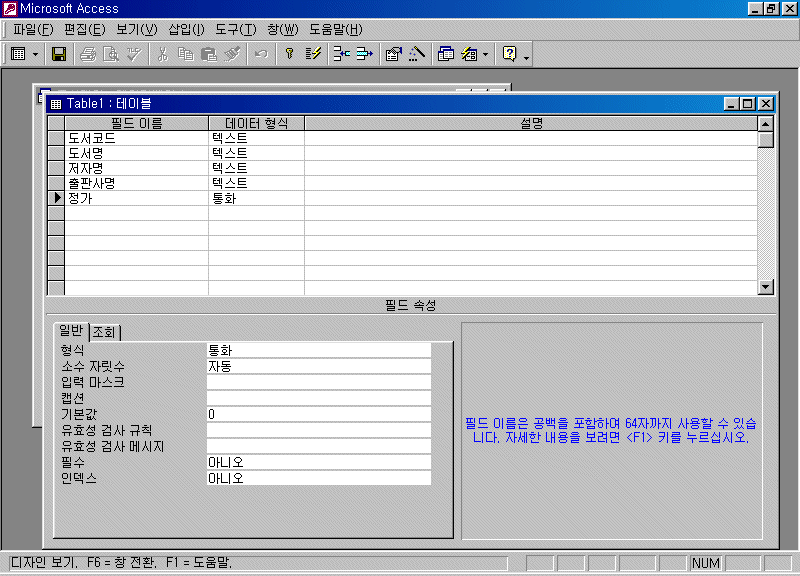Click the Paste clipboard icon
This screenshot has width=800, height=576.
[209, 54]
